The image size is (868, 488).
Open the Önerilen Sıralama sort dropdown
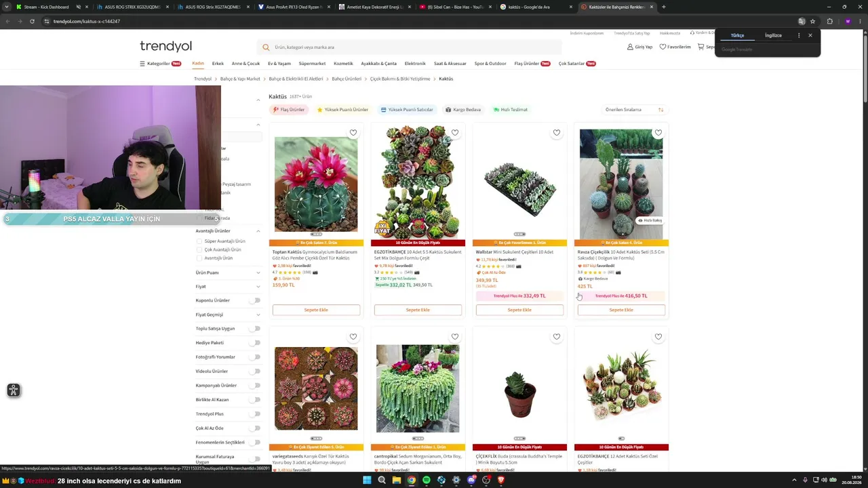pos(633,110)
